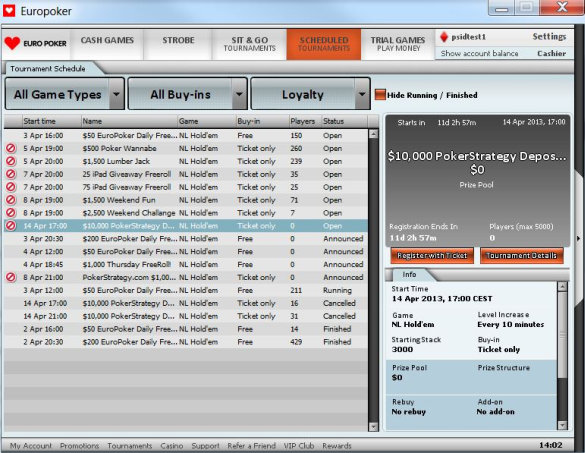This screenshot has height=453, width=585.
Task: Select the Info tab
Action: pos(409,275)
